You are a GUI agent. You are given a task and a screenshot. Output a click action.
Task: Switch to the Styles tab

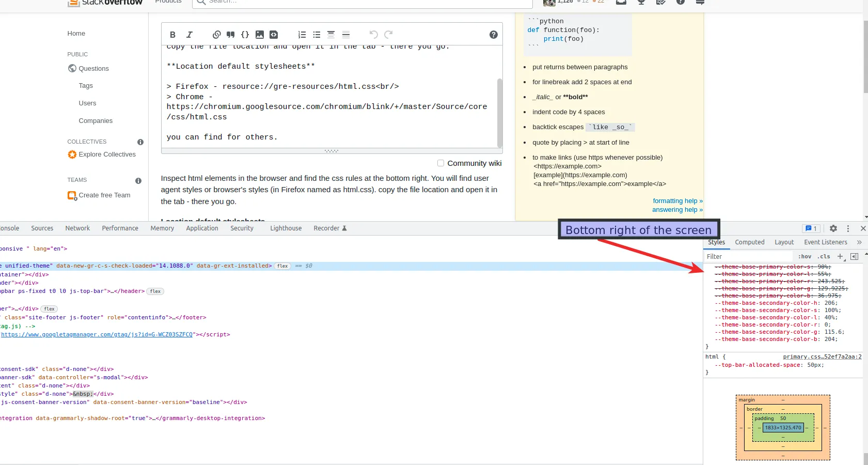(x=716, y=242)
